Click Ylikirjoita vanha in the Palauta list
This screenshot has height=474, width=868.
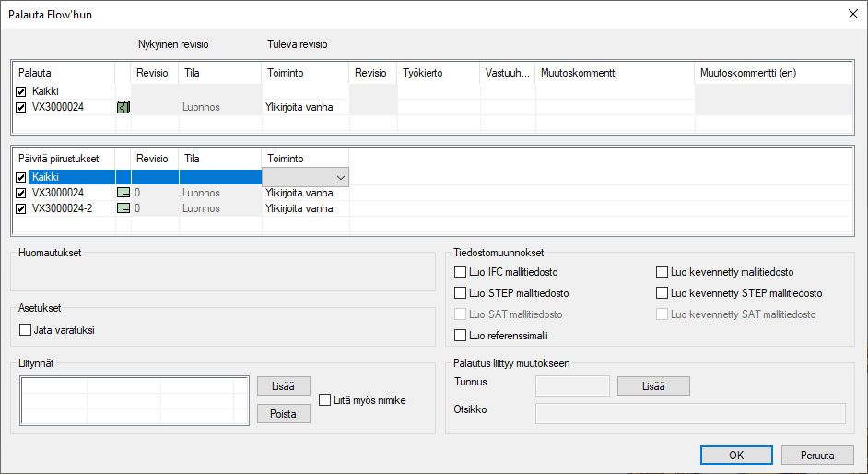(x=299, y=107)
